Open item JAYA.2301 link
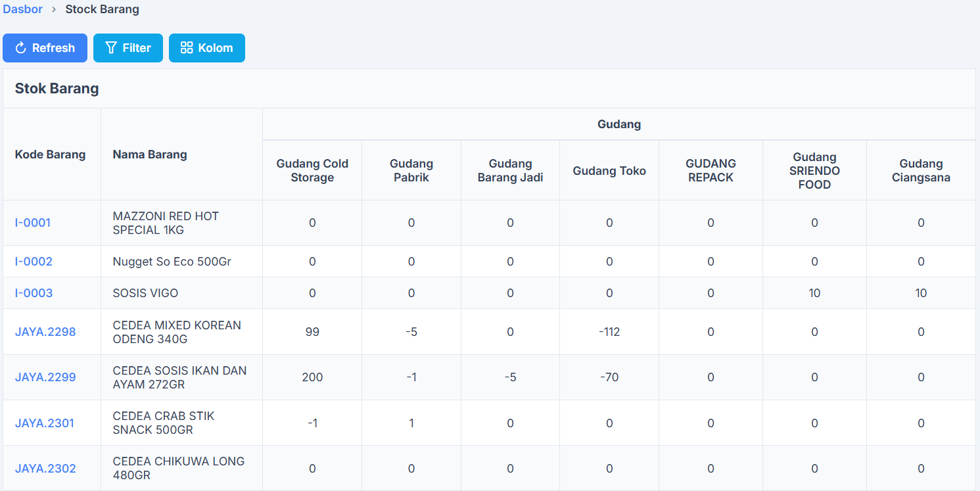Viewport: 980px width, 491px height. coord(45,423)
